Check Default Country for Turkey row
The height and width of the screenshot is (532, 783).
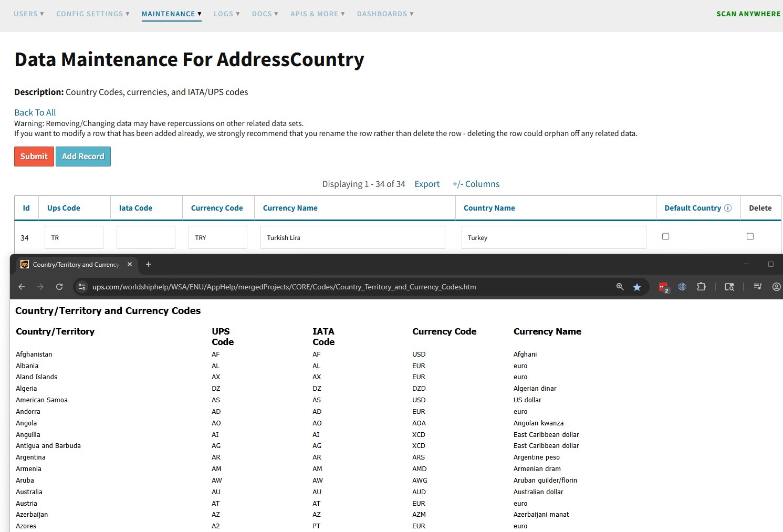(666, 237)
